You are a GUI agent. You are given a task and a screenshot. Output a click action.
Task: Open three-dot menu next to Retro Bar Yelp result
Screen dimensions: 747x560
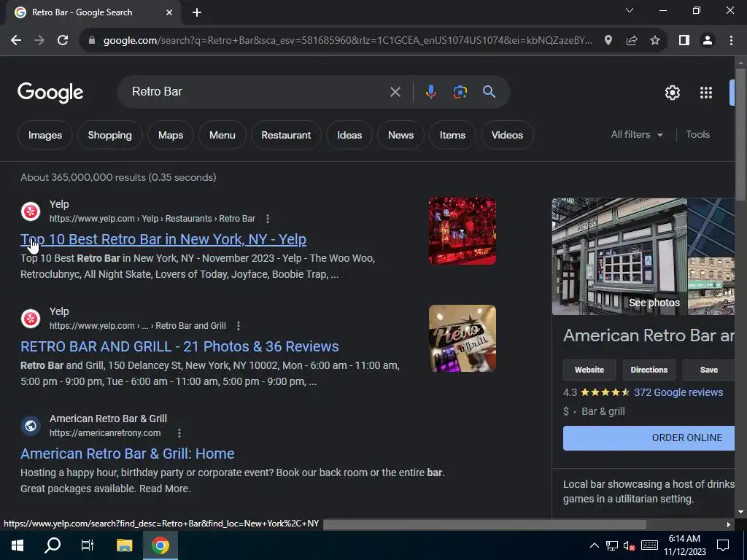coord(267,219)
